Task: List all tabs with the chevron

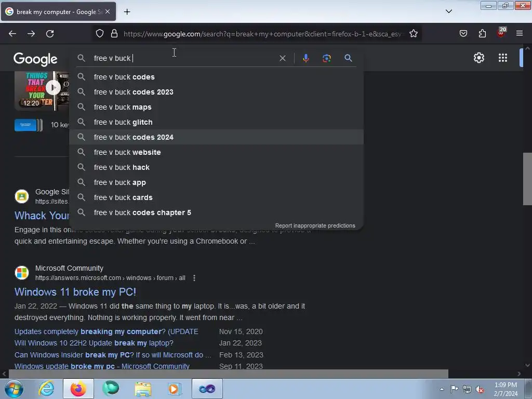Action: coord(448,11)
